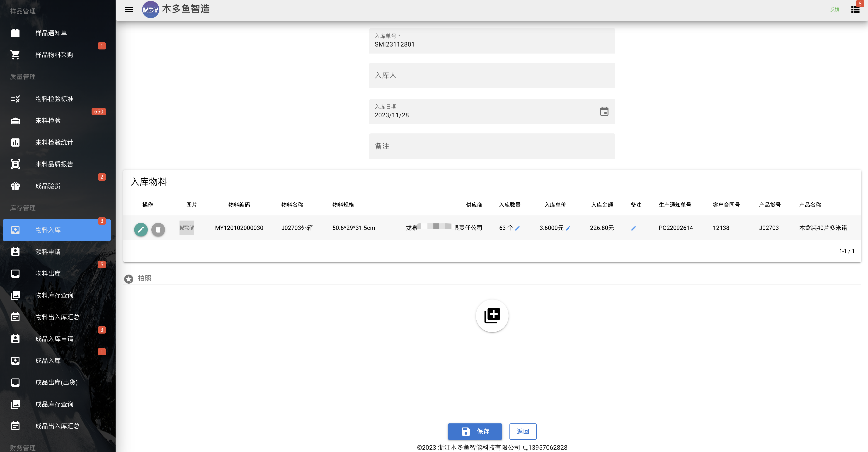The image size is (868, 452).
Task: Select 样品物料采购 sidebar item
Action: pos(57,55)
